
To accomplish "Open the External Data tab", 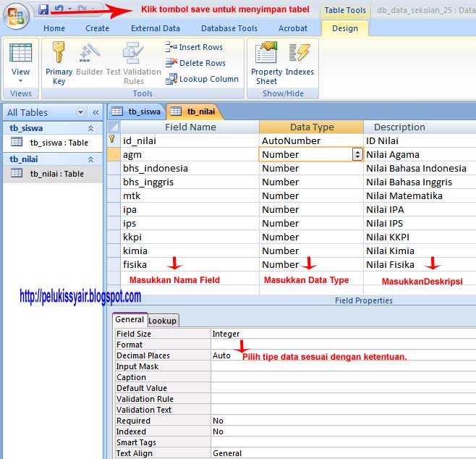I will point(156,28).
